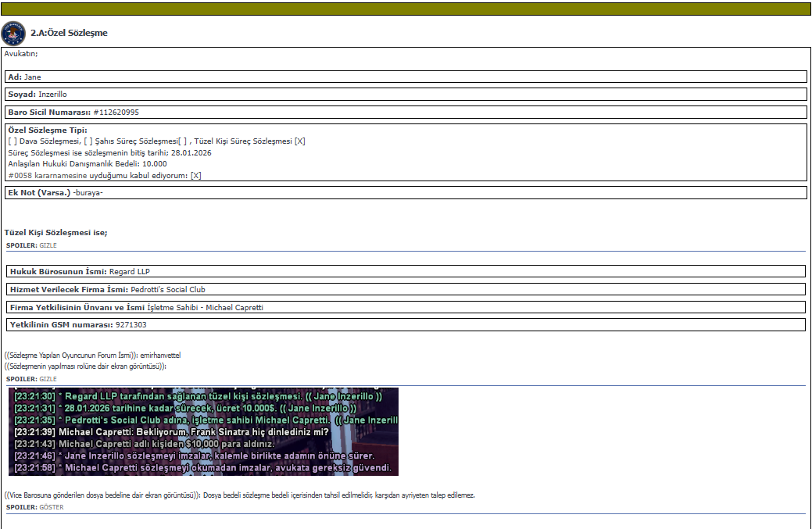812x529 pixels.
Task: Click the GSM number 9271303
Action: [131, 325]
